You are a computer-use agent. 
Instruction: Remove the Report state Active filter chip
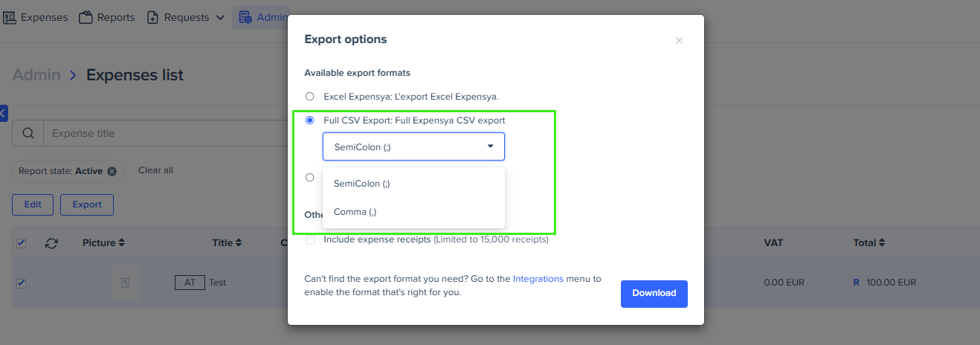click(x=112, y=171)
